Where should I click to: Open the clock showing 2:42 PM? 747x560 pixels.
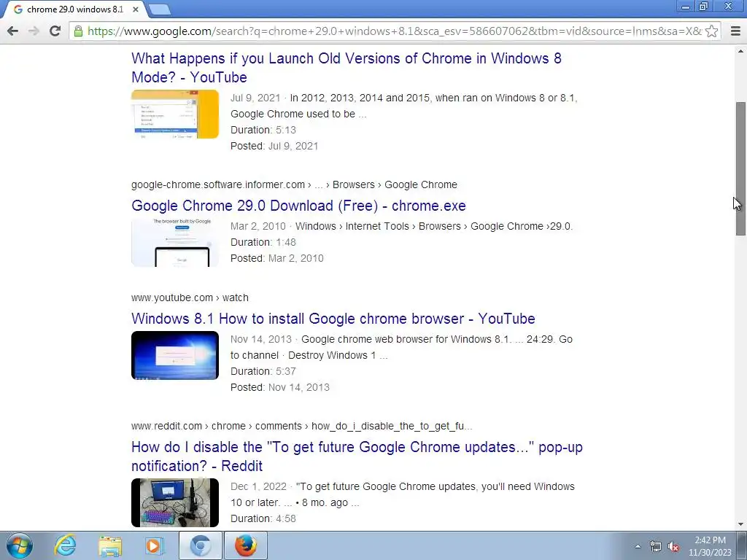coord(710,546)
